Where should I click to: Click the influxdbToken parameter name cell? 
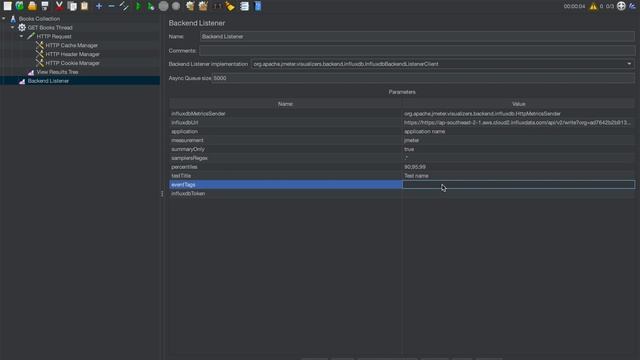[285, 193]
